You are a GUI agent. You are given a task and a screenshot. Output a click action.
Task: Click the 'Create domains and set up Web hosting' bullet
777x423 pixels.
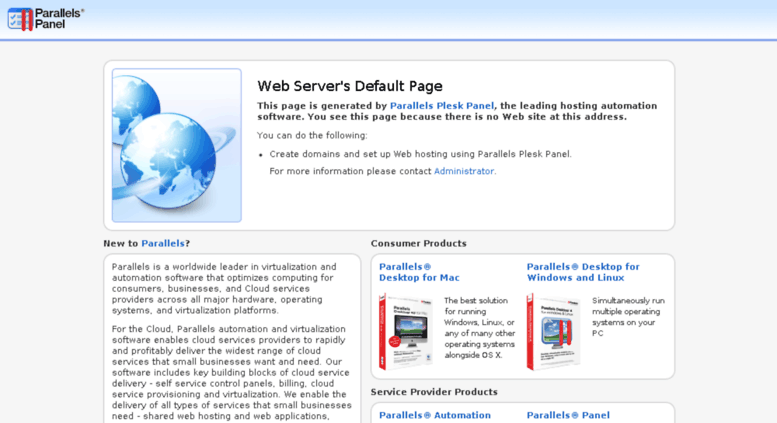pyautogui.click(x=420, y=154)
